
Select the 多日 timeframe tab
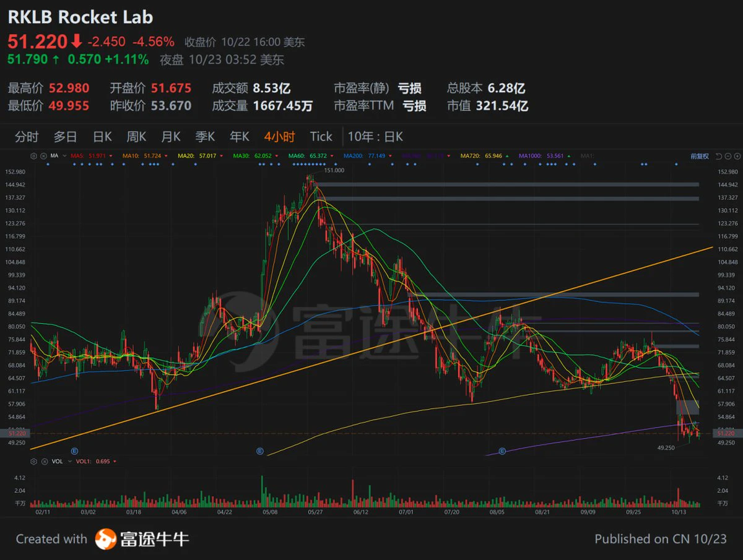point(65,137)
